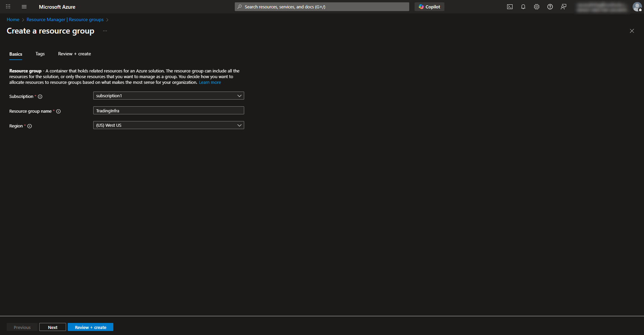Click the account avatar icon
The width and height of the screenshot is (644, 335).
637,7
